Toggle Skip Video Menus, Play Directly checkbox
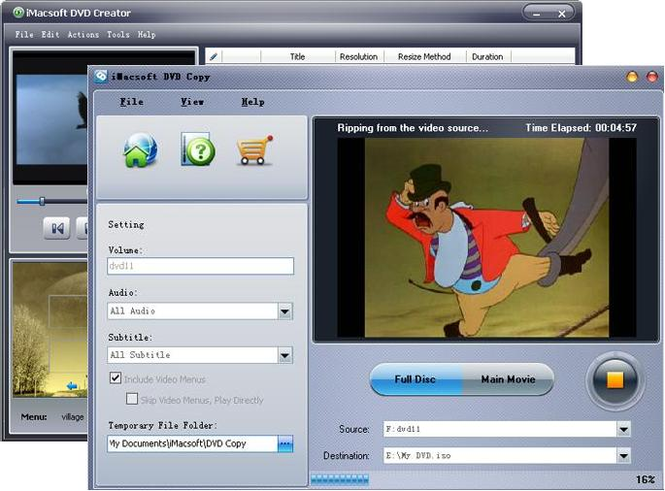The height and width of the screenshot is (491, 665). click(132, 399)
